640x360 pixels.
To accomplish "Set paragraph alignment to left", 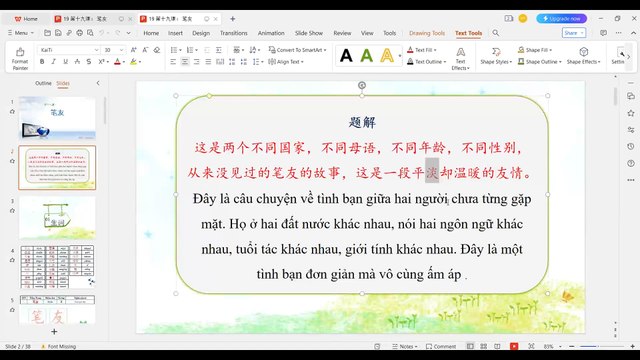I will click(173, 62).
